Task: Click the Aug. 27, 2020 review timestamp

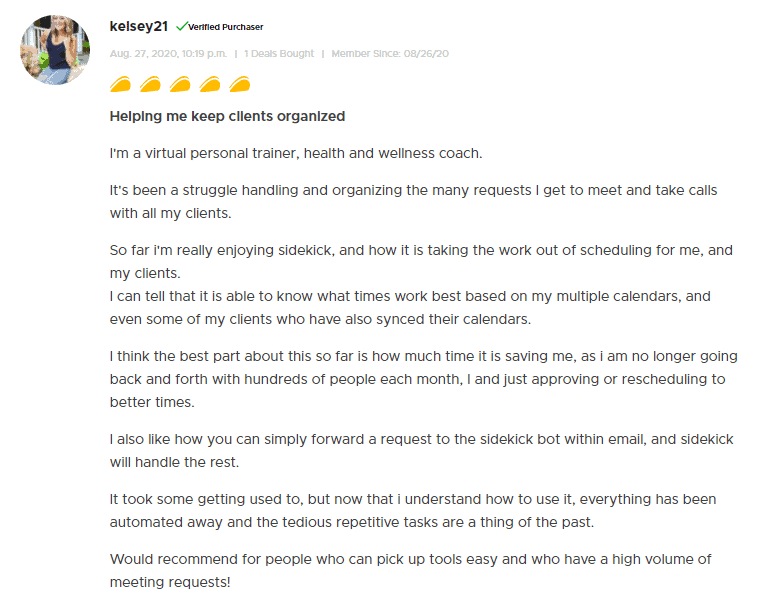Action: pos(168,54)
